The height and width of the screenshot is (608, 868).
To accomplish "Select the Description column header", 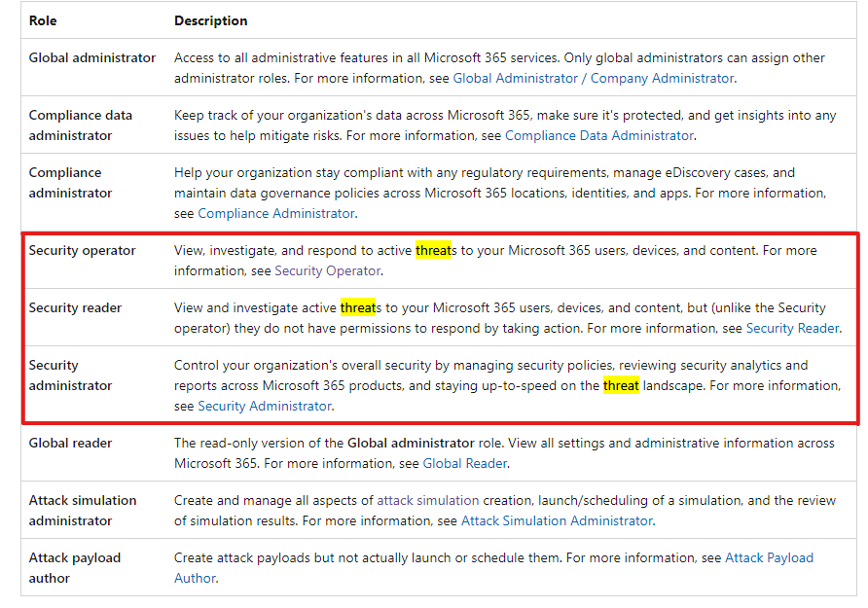I will pyautogui.click(x=210, y=19).
